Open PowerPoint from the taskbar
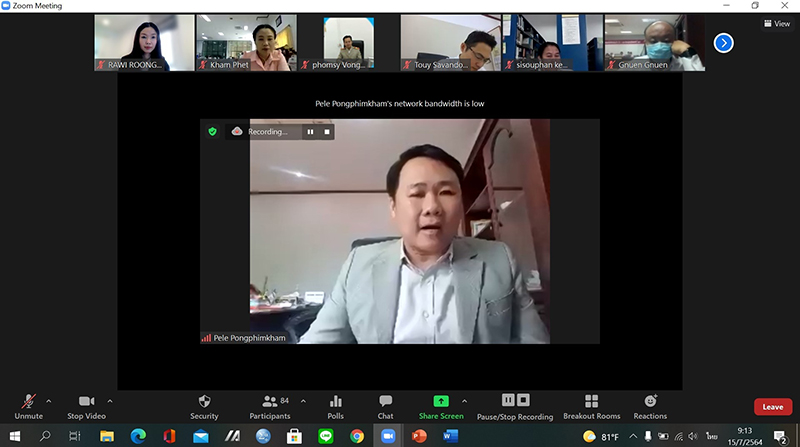 419,436
